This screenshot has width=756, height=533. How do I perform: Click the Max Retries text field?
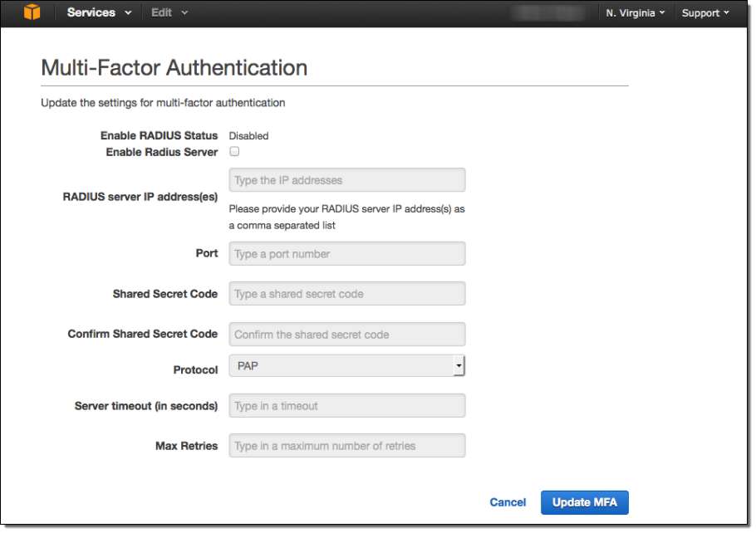tap(346, 446)
